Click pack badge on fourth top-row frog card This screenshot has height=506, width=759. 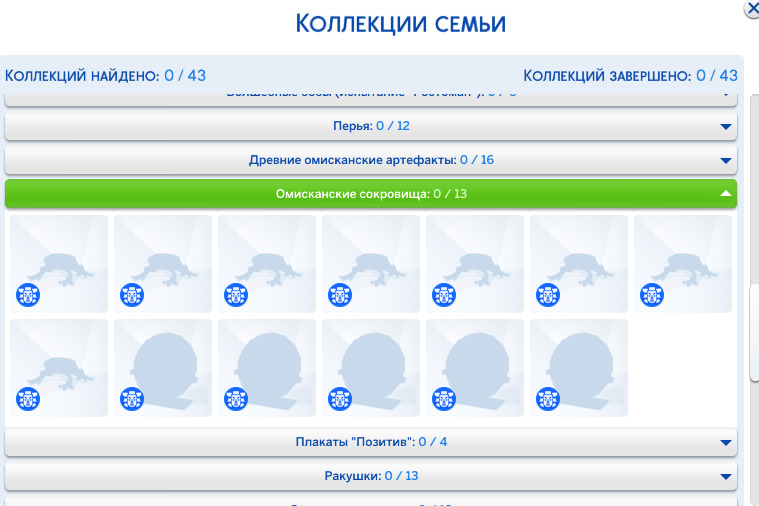340,295
